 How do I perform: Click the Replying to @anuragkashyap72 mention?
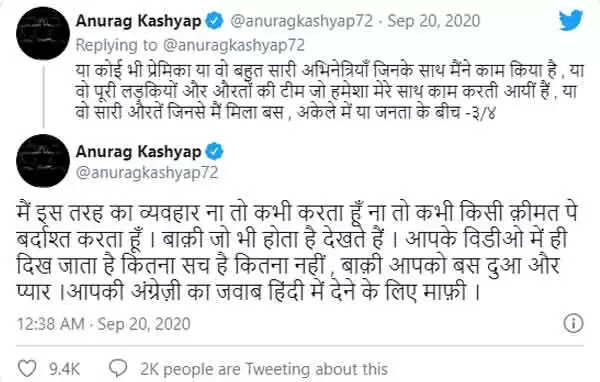[190, 45]
